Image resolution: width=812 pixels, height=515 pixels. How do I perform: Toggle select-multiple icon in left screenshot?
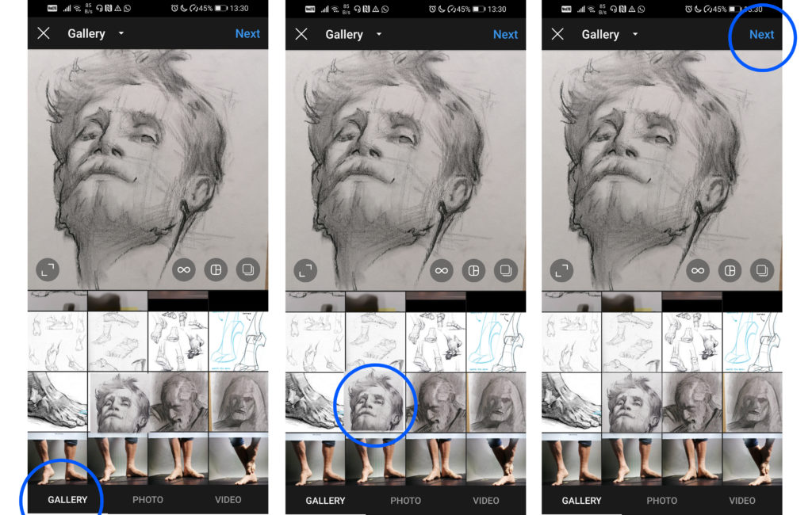[x=248, y=269]
